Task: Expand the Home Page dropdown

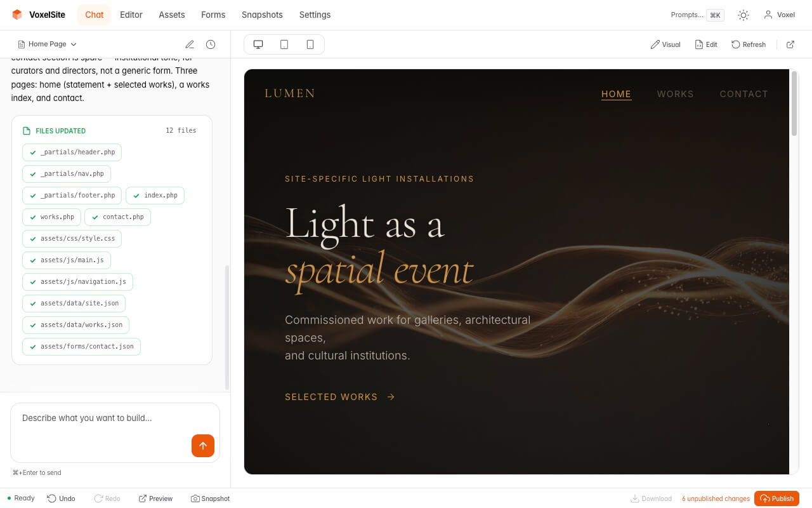Action: click(x=48, y=44)
